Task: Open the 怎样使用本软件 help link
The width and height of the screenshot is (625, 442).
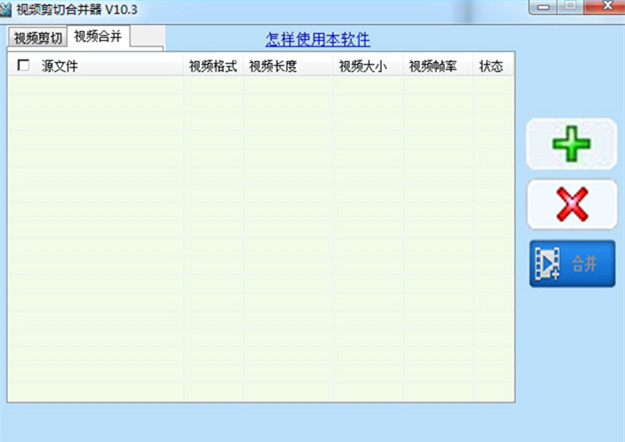Action: [x=318, y=39]
